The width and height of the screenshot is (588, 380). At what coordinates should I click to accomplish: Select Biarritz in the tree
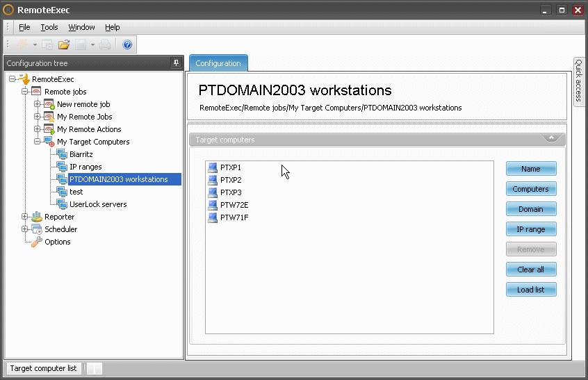coord(81,154)
